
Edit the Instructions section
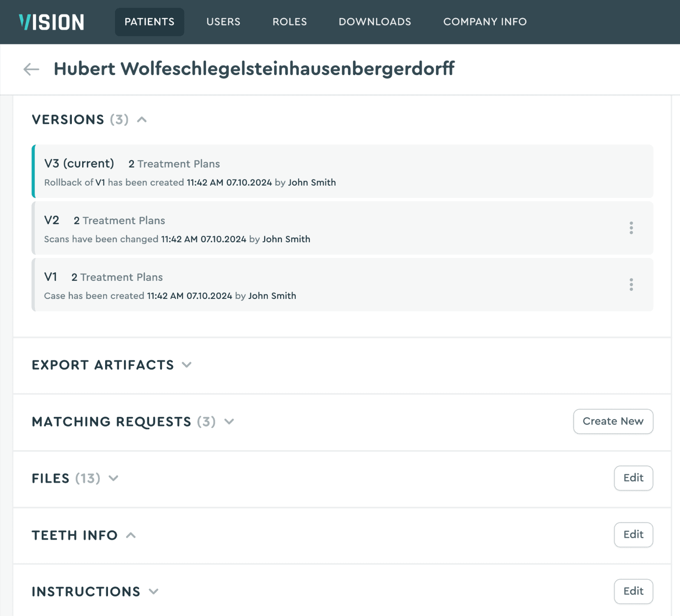point(633,591)
